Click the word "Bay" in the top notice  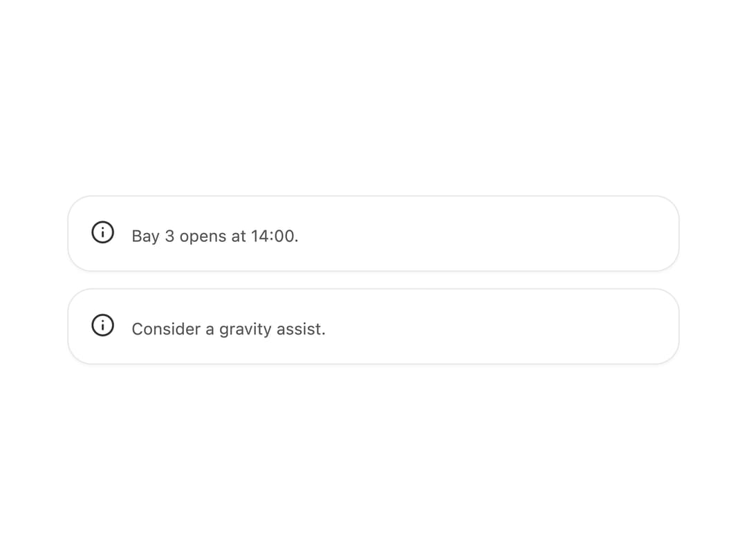(145, 236)
